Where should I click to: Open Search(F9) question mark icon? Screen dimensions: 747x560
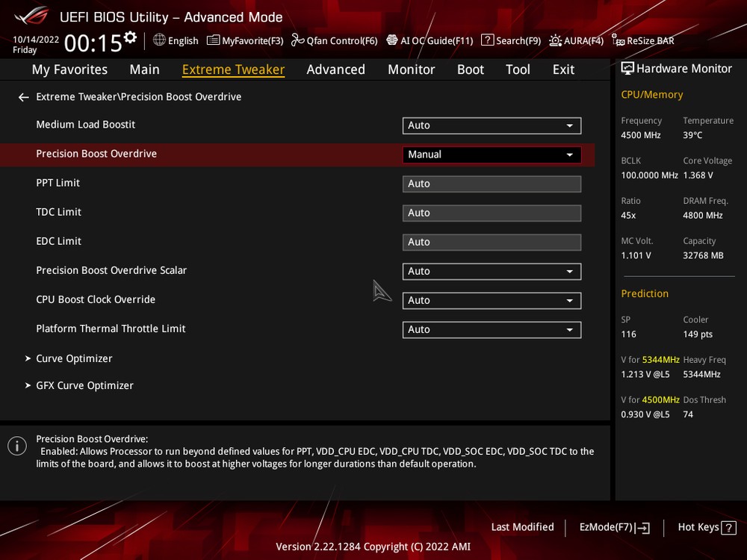tap(488, 40)
